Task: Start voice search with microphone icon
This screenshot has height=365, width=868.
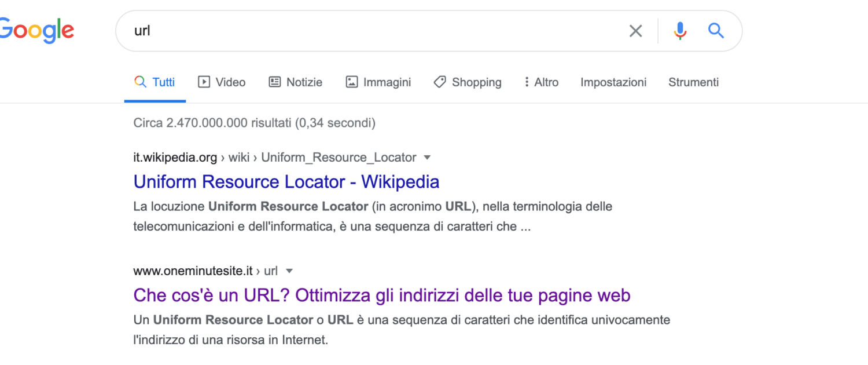Action: pos(681,31)
